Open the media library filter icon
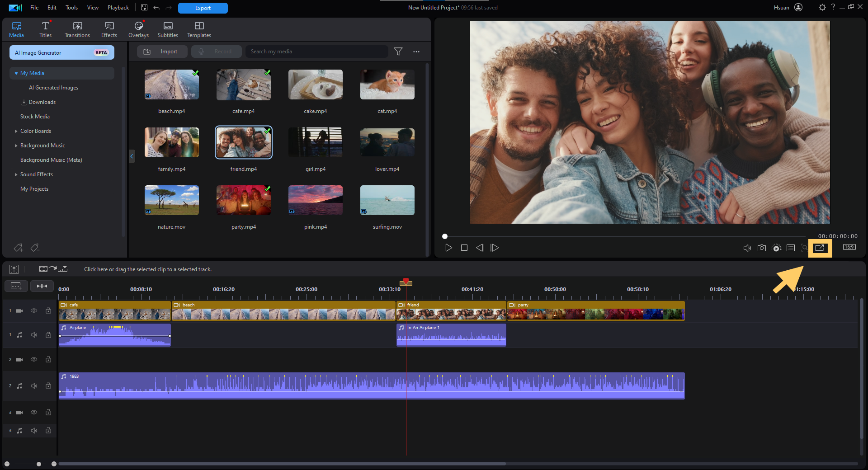 [398, 52]
